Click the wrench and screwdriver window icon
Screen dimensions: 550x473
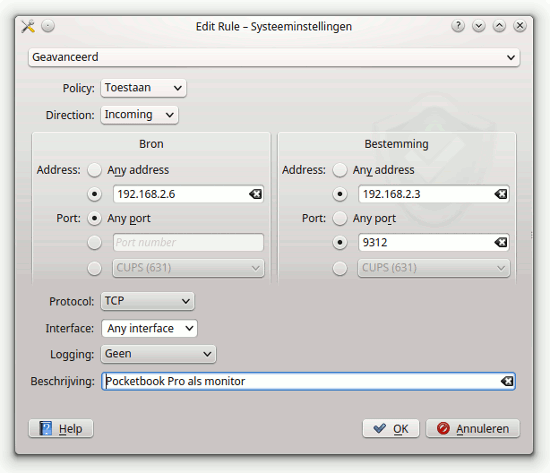[28, 26]
